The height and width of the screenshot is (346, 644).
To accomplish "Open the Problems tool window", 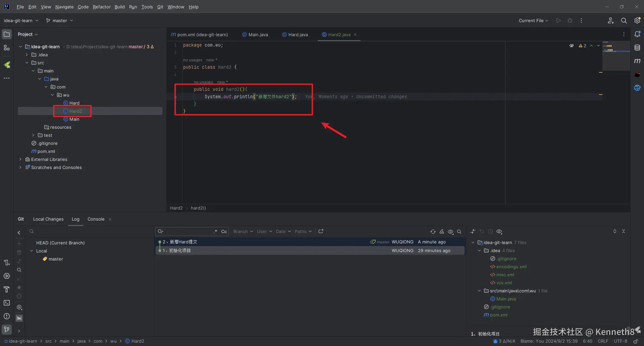I will point(7,316).
